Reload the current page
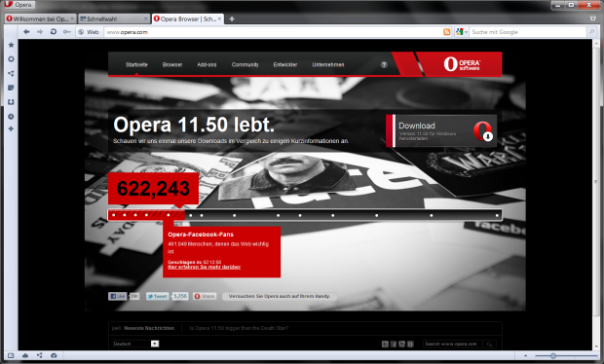The height and width of the screenshot is (364, 604). click(54, 31)
